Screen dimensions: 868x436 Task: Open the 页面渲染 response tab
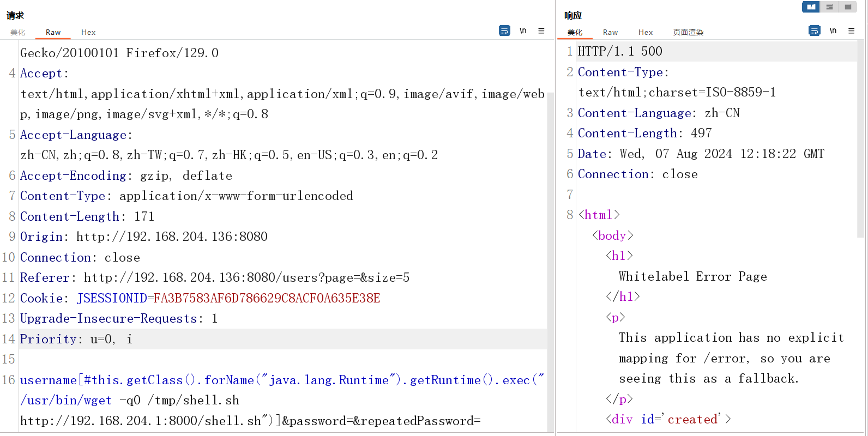click(688, 33)
